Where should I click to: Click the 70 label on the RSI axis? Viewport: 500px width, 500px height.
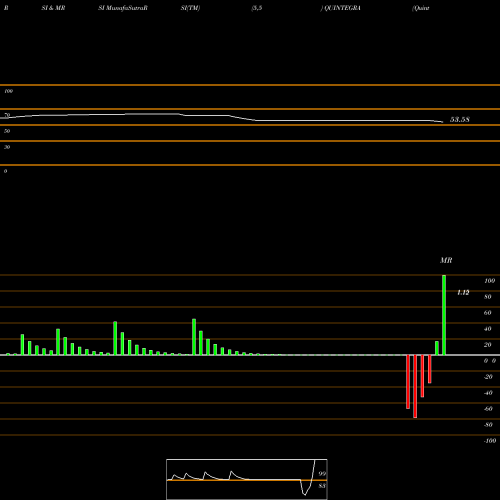coord(7,115)
